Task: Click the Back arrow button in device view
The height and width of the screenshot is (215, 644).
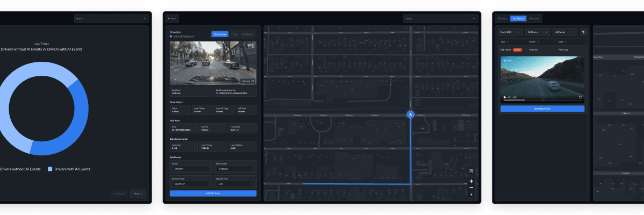Action: (x=172, y=18)
